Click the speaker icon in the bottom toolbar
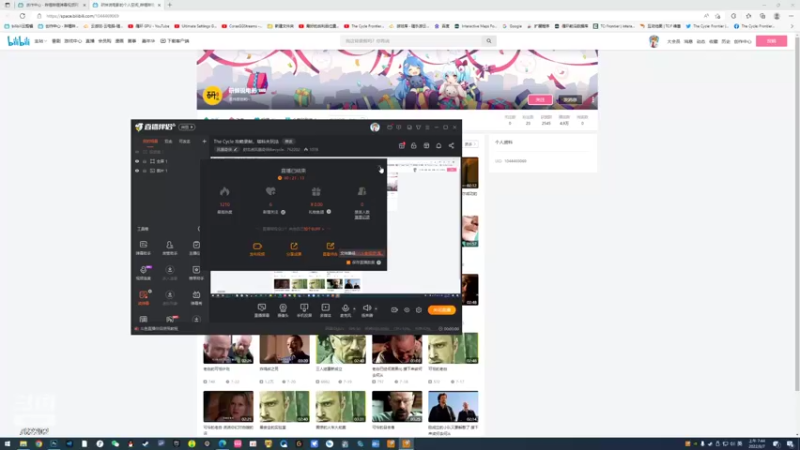This screenshot has height=450, width=800. coord(366,310)
